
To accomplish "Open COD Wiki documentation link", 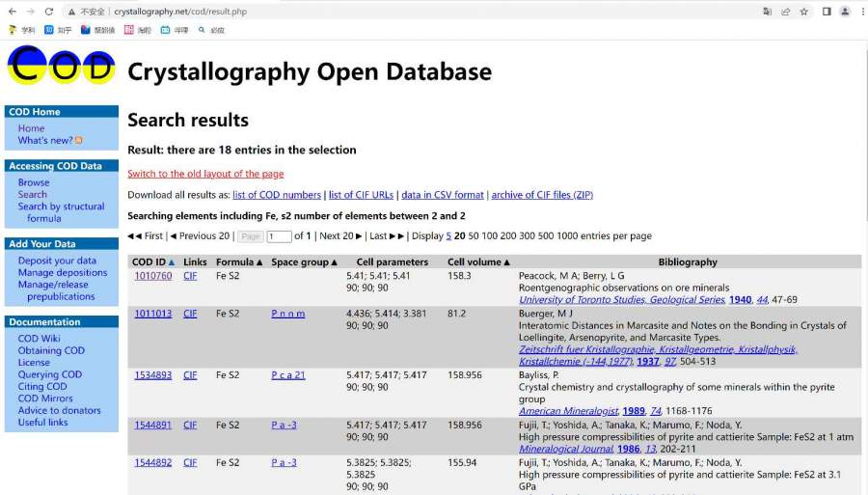I will (39, 339).
